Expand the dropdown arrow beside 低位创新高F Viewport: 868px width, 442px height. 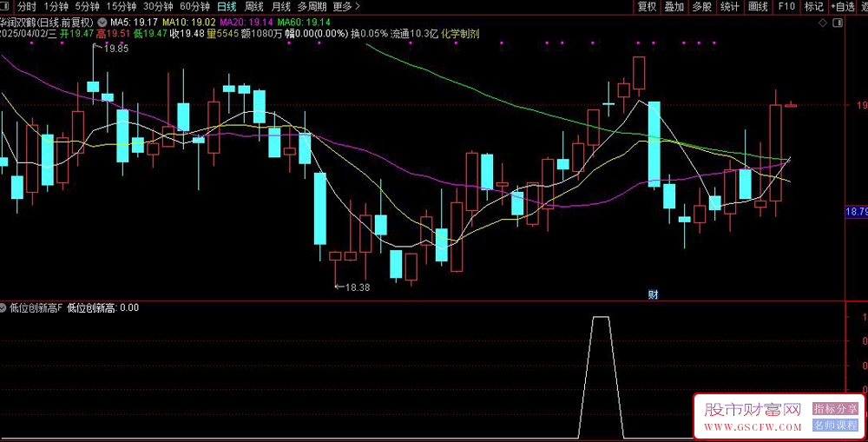[3, 308]
